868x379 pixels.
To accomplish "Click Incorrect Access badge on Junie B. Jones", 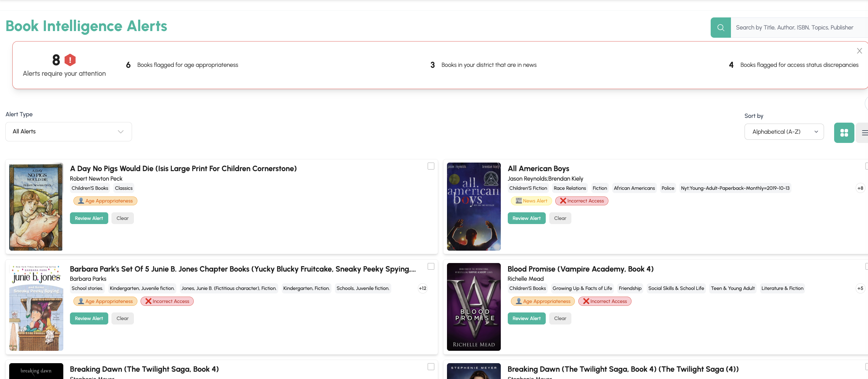I will [x=167, y=301].
